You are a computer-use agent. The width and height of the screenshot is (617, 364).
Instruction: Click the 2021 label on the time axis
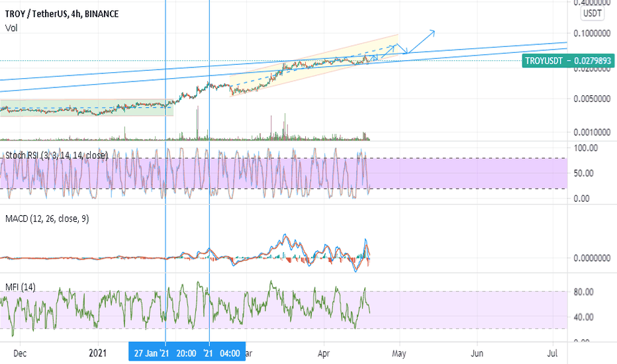pyautogui.click(x=97, y=353)
